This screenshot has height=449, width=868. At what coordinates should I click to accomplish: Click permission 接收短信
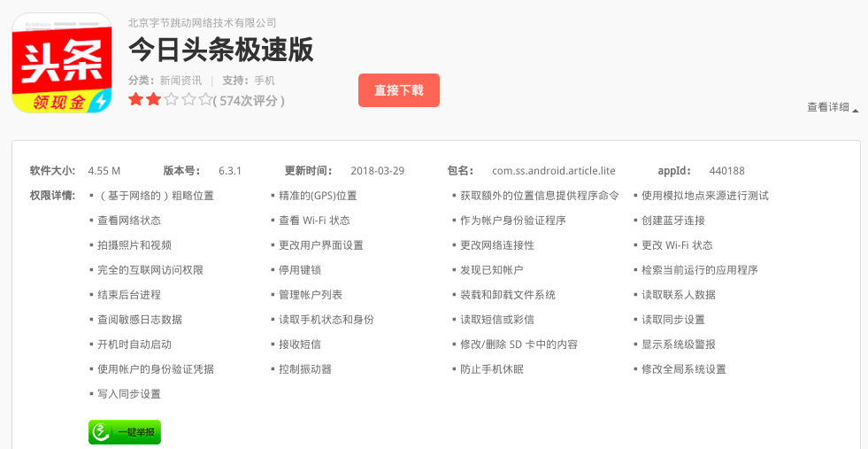pyautogui.click(x=299, y=344)
